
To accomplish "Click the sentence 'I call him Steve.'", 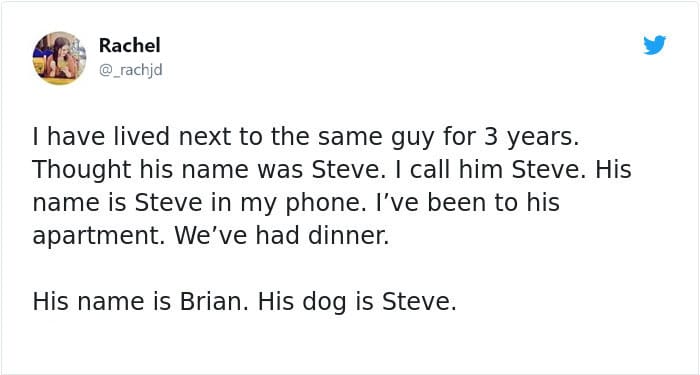I will tap(490, 170).
